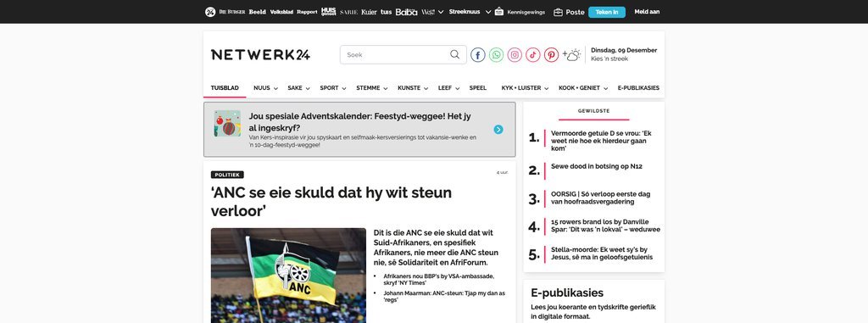Expand the KYK • LUISTER menu
This screenshot has width=868, height=323.
525,88
